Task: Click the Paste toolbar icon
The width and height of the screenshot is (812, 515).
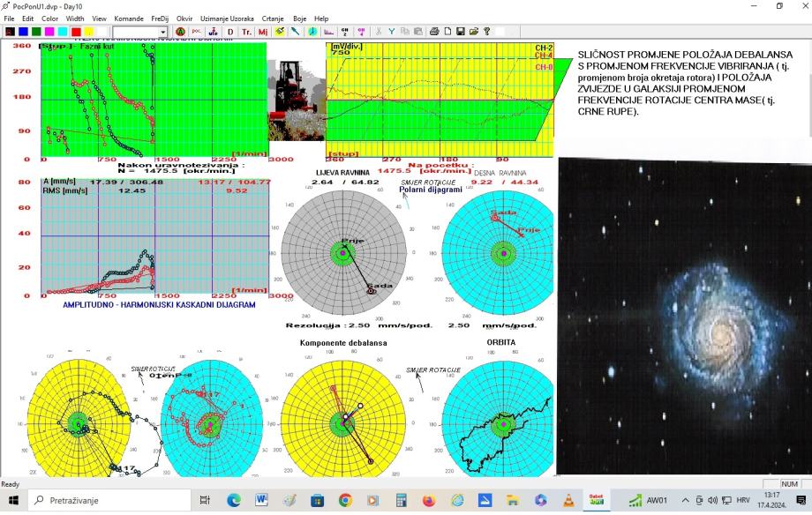Action: (417, 32)
